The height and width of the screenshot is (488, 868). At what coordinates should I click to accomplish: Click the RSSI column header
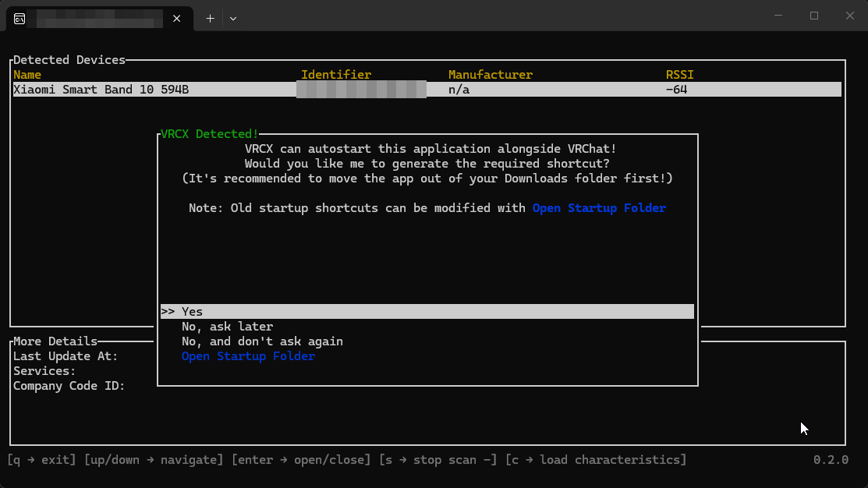680,75
